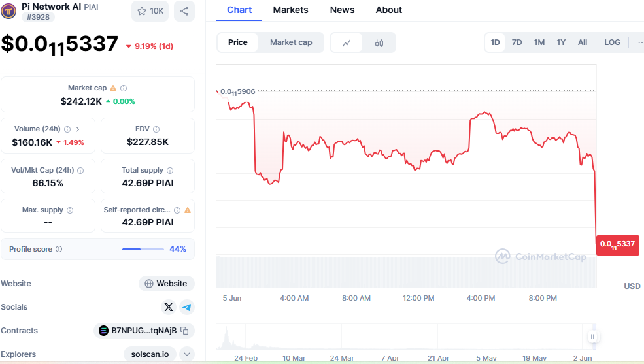Switch to candlestick chart view icon
Image resolution: width=644 pixels, height=364 pixels.
(379, 42)
